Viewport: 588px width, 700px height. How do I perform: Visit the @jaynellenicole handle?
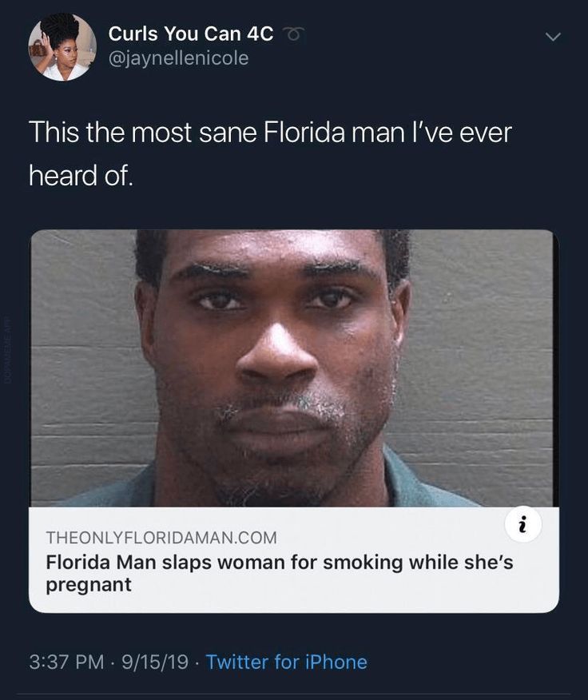pyautogui.click(x=178, y=58)
